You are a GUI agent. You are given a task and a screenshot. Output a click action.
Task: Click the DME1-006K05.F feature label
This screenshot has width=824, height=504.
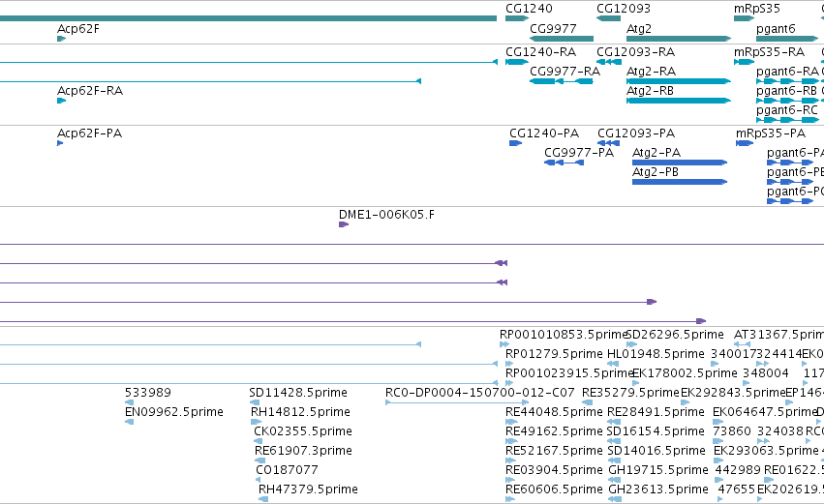[x=386, y=215]
